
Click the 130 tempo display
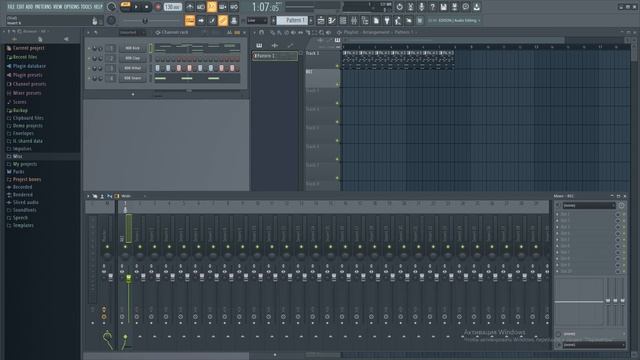pyautogui.click(x=172, y=7)
